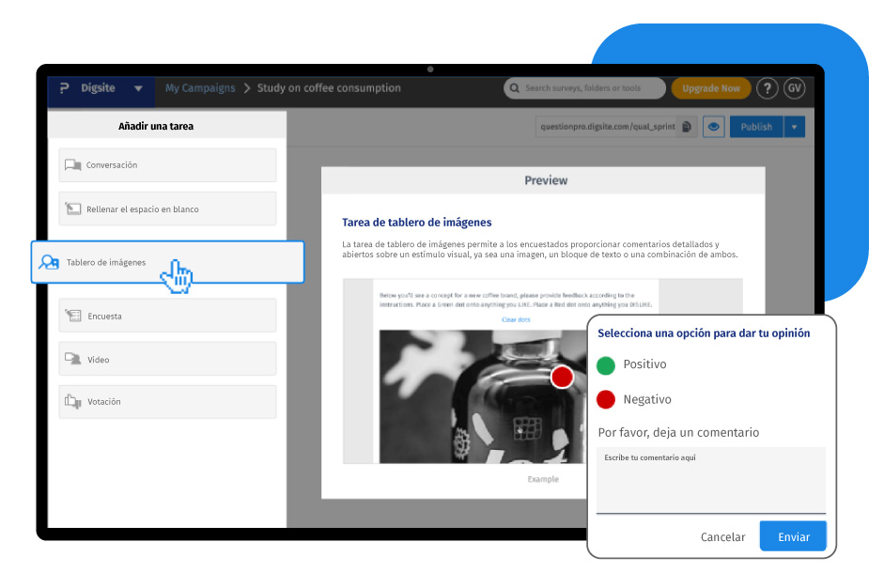This screenshot has height=588, width=884.
Task: Click the Por favor, deja un comentario label
Action: tap(678, 432)
